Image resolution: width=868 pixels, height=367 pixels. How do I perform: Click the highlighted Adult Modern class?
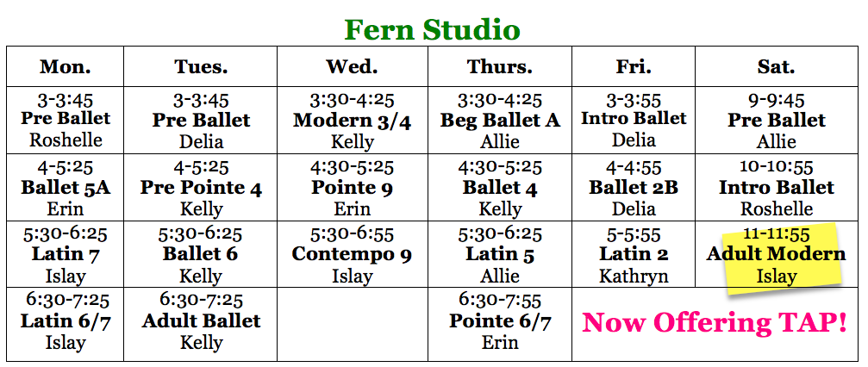(776, 254)
